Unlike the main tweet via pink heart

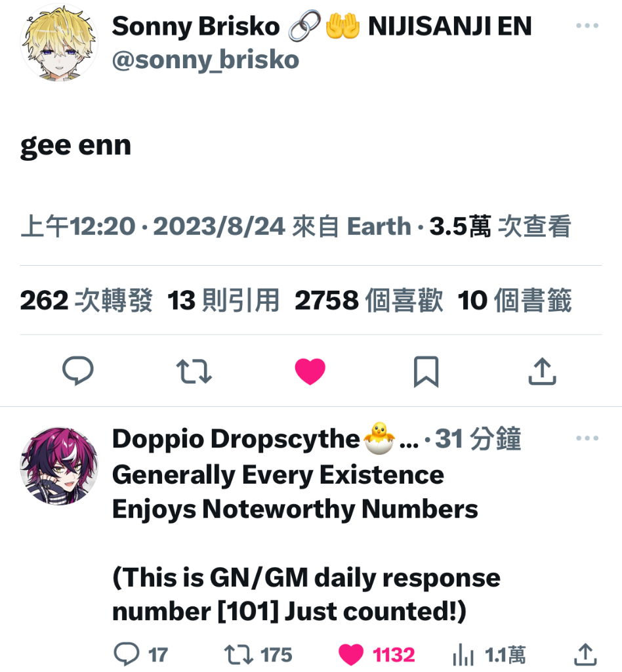(310, 371)
